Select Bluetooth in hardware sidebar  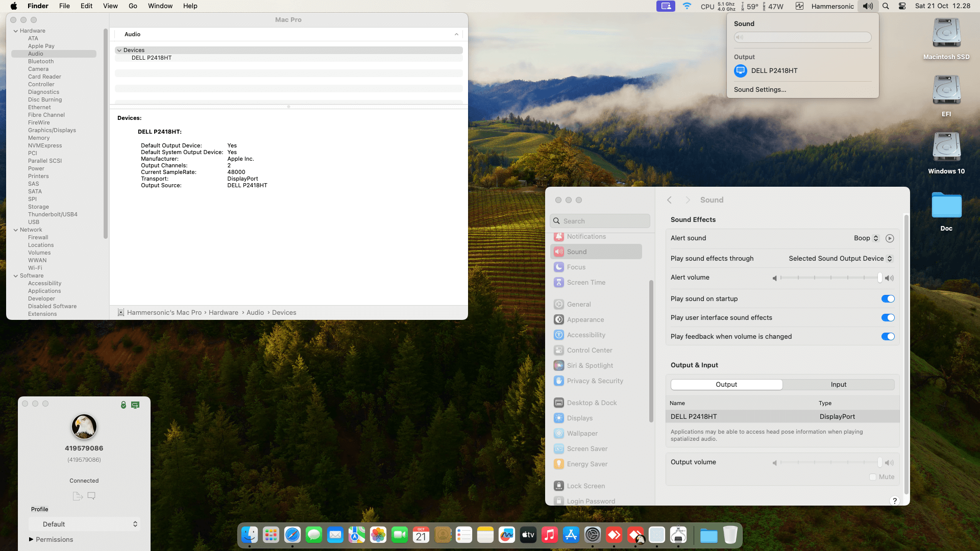tap(41, 61)
